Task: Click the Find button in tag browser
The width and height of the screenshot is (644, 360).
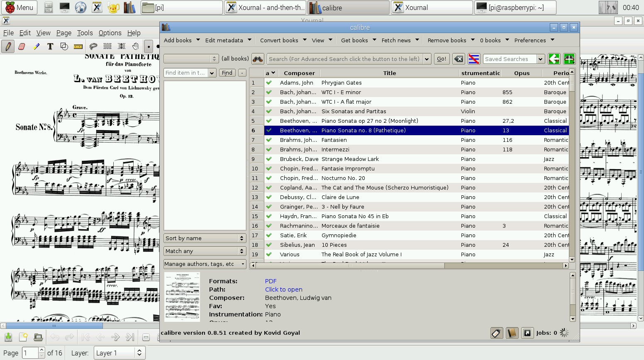Action: click(x=227, y=73)
